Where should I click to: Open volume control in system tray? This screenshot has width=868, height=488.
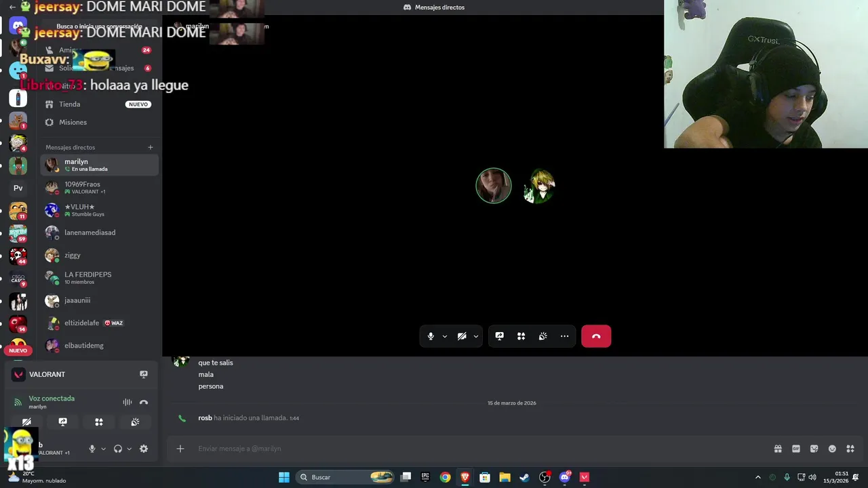tap(812, 477)
